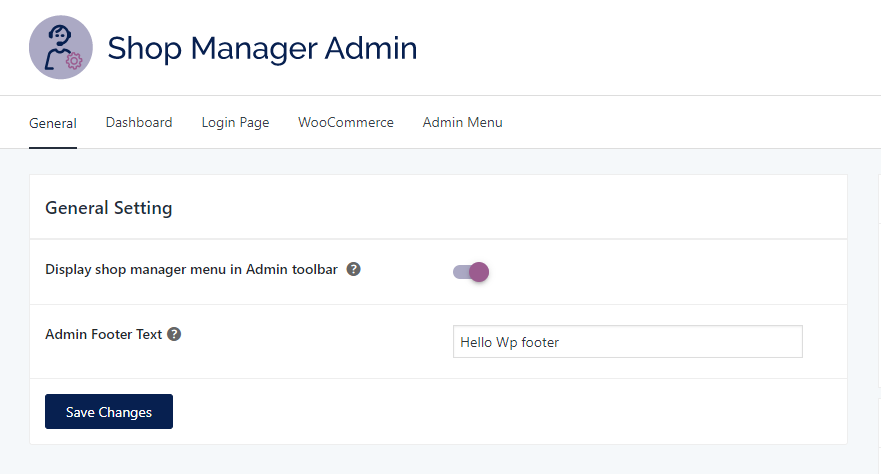Click help icon next to Admin Footer Text
The image size is (881, 474).
click(x=174, y=334)
